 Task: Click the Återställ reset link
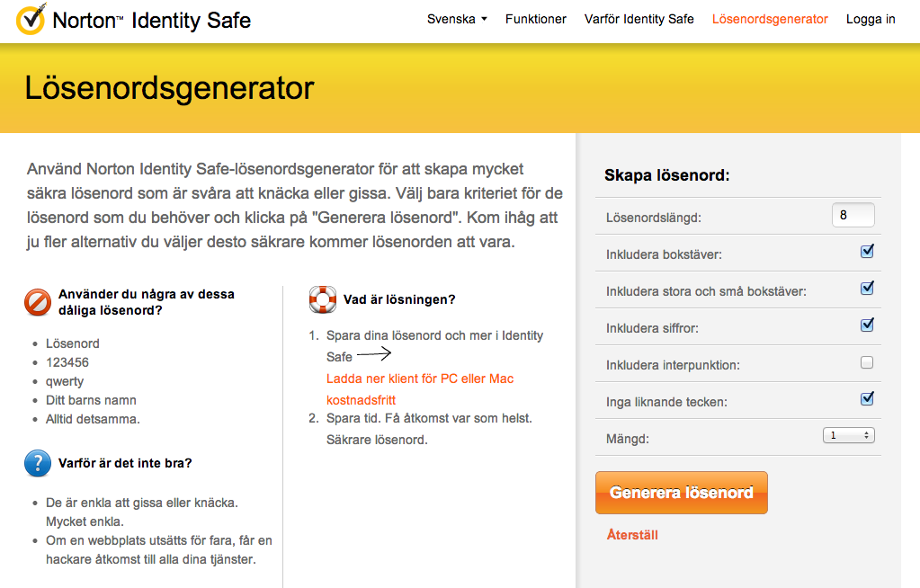click(x=633, y=535)
